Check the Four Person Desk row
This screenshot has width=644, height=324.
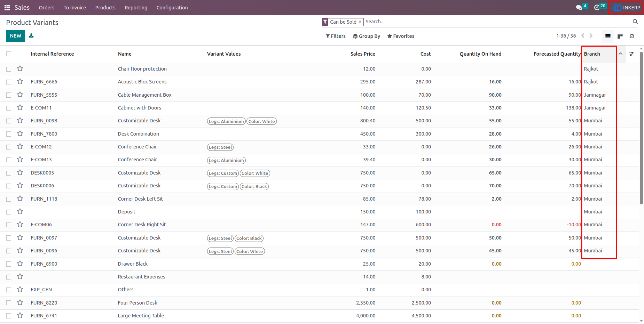click(9, 303)
